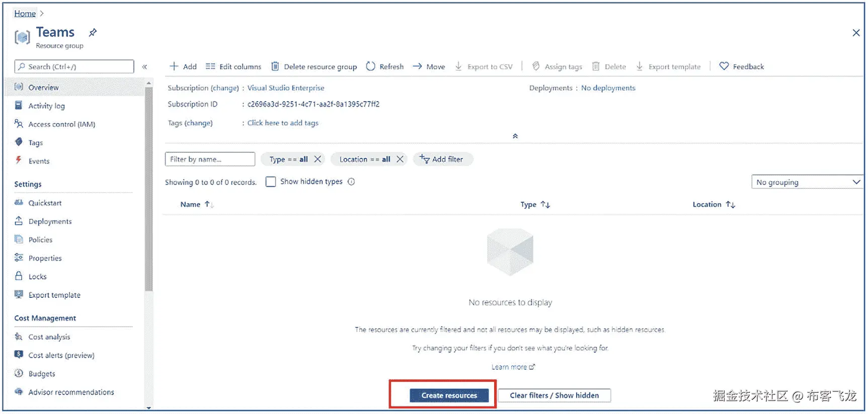The image size is (868, 414).
Task: Click the sidebar vertical scrollbar thumb
Action: pyautogui.click(x=148, y=189)
